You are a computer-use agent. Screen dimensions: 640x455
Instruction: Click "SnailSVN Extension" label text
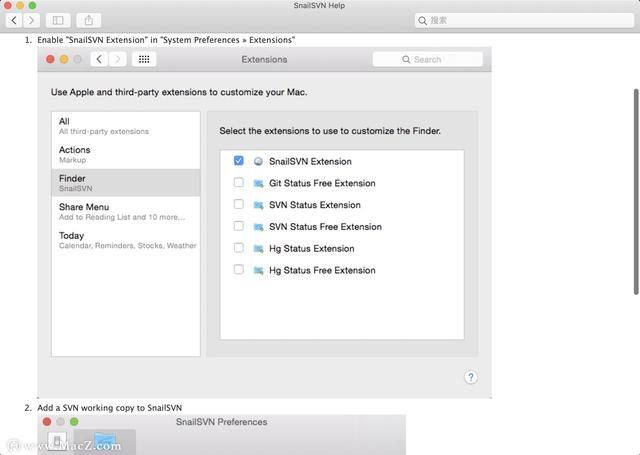point(310,162)
